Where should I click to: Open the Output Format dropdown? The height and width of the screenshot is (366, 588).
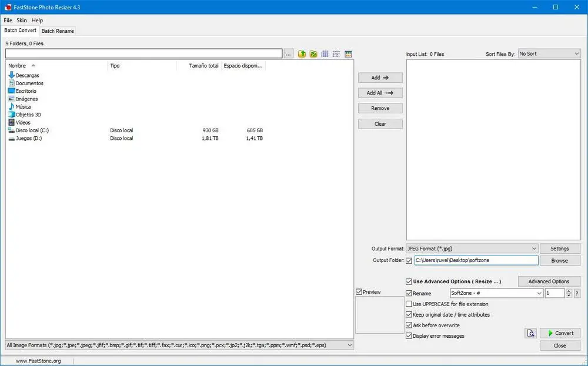[x=472, y=249]
